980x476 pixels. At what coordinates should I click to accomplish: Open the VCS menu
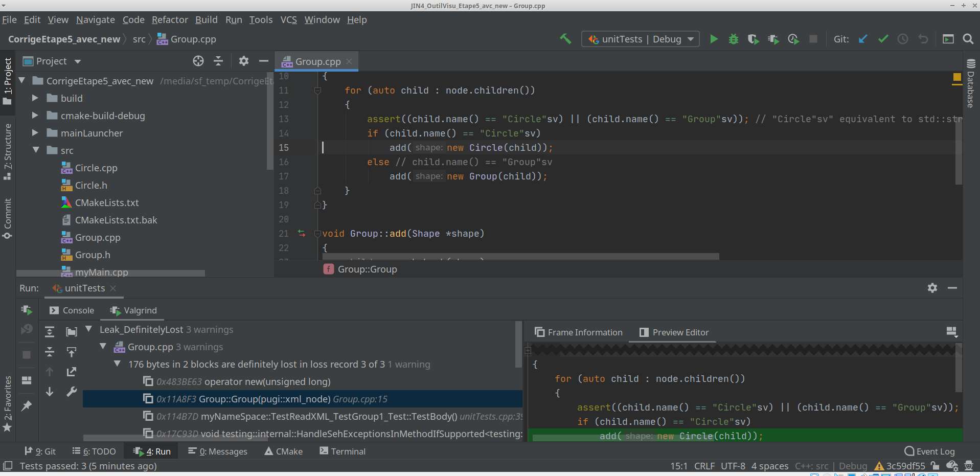[x=288, y=19]
